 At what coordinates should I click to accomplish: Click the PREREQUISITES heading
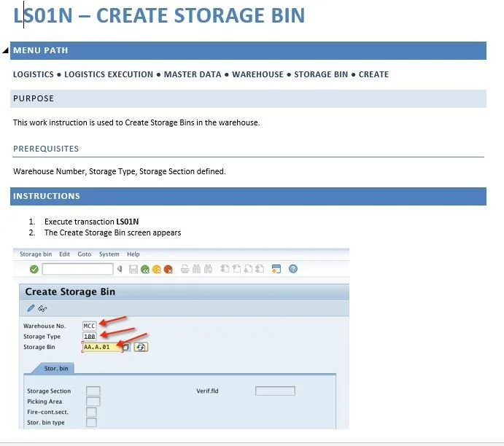(x=46, y=149)
